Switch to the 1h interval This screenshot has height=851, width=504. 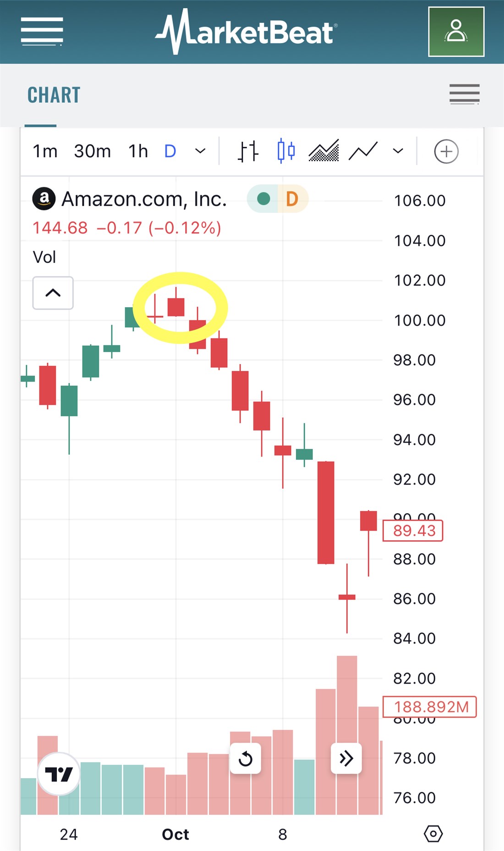(138, 151)
